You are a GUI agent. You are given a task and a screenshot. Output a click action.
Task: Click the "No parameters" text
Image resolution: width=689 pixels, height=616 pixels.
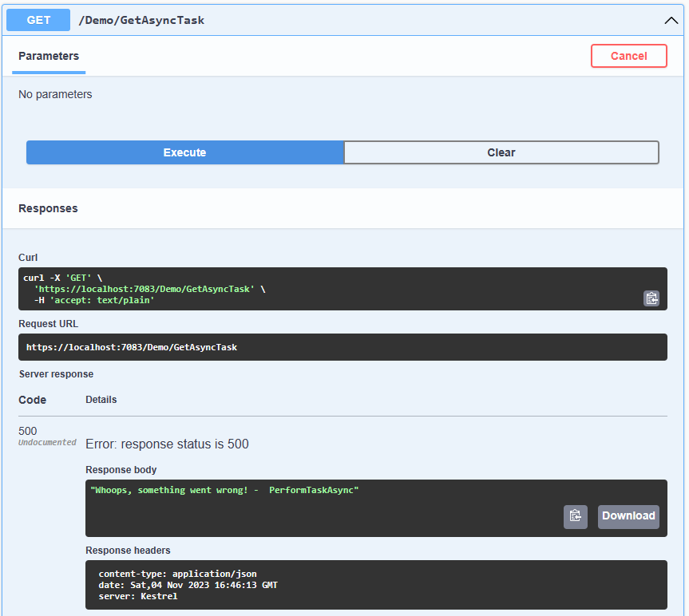pyautogui.click(x=55, y=94)
